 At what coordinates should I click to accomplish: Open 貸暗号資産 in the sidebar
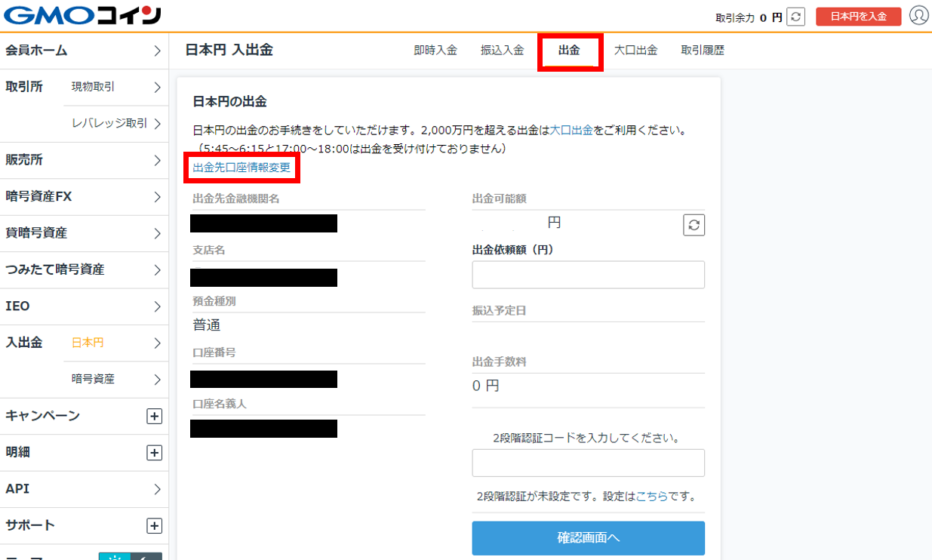(84, 233)
